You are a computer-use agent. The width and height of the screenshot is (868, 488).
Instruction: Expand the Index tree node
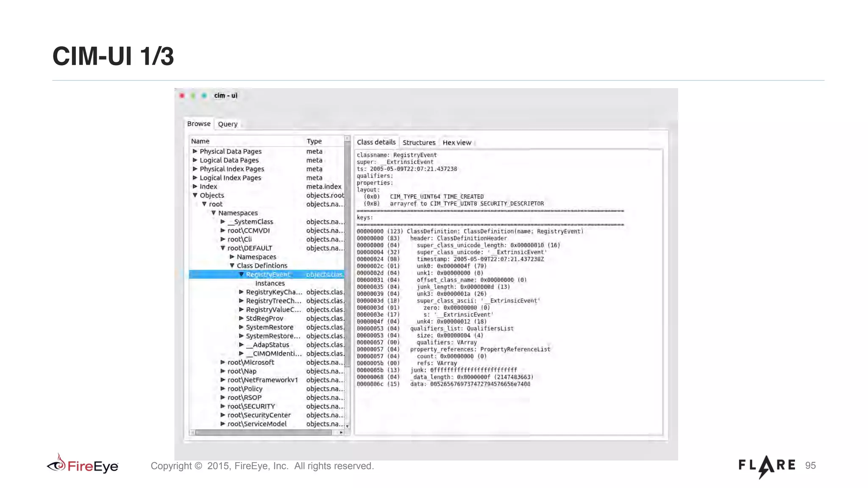tap(195, 186)
